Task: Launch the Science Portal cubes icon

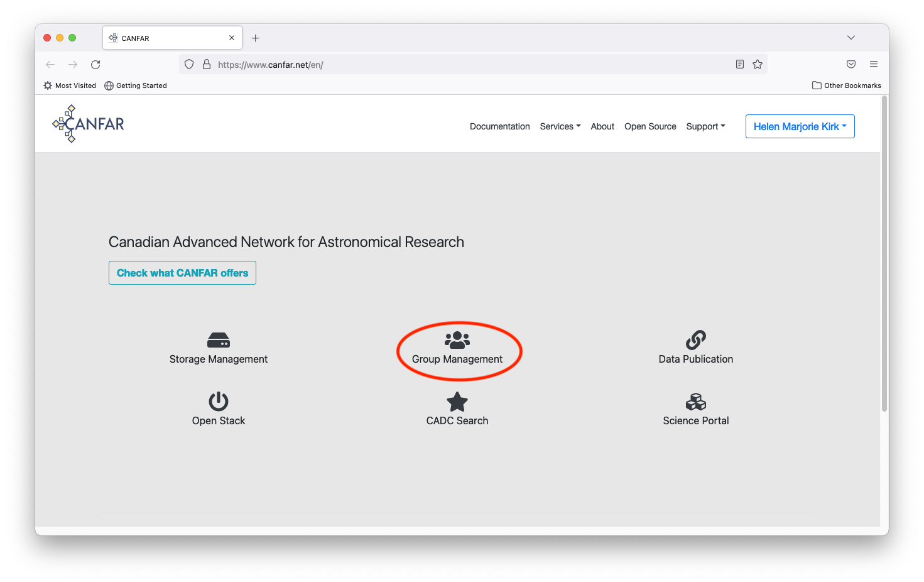Action: point(696,402)
